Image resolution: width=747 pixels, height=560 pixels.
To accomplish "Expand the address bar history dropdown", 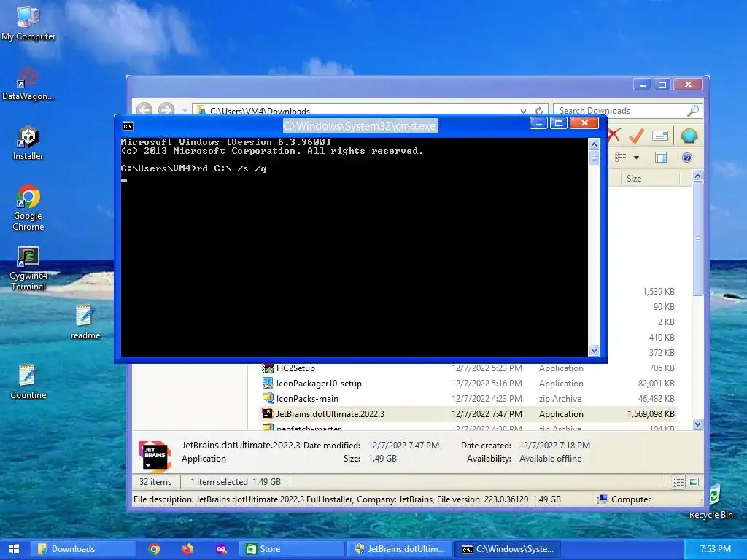I will coord(523,111).
